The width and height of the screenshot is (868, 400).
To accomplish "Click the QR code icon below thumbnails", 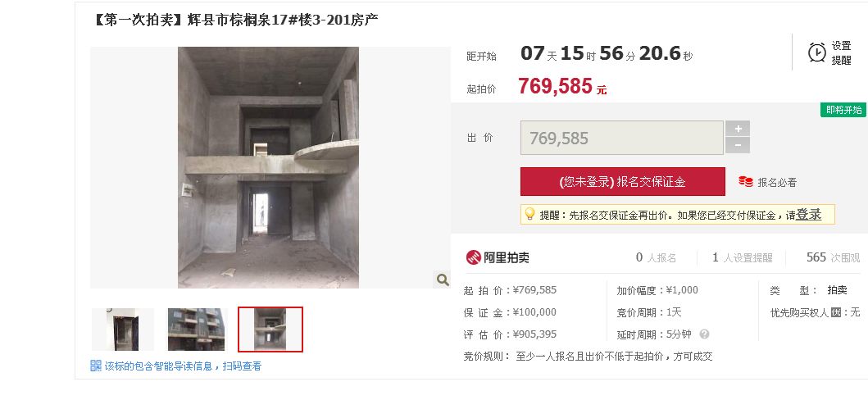I will (96, 366).
